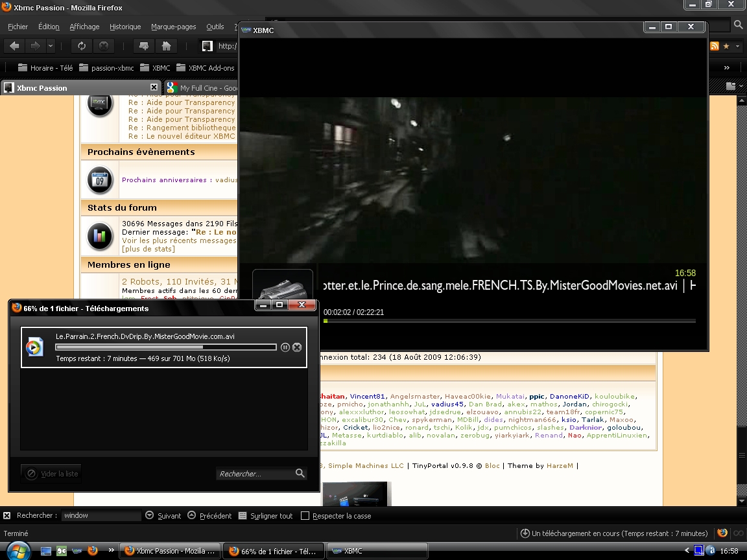Click XBMC quick launch icon

[x=77, y=551]
